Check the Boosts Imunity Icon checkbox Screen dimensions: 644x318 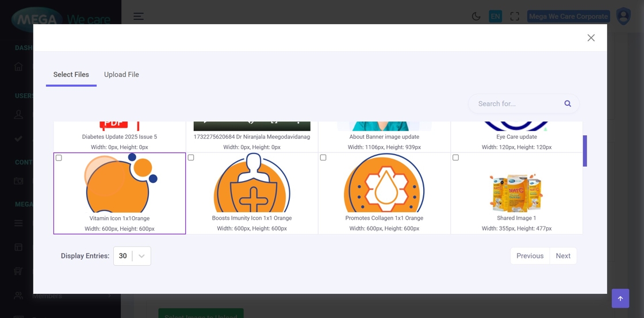[191, 158]
